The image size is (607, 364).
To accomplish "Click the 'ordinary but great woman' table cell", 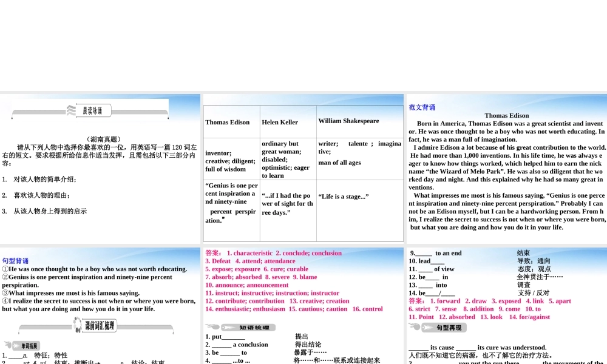I will tap(288, 159).
